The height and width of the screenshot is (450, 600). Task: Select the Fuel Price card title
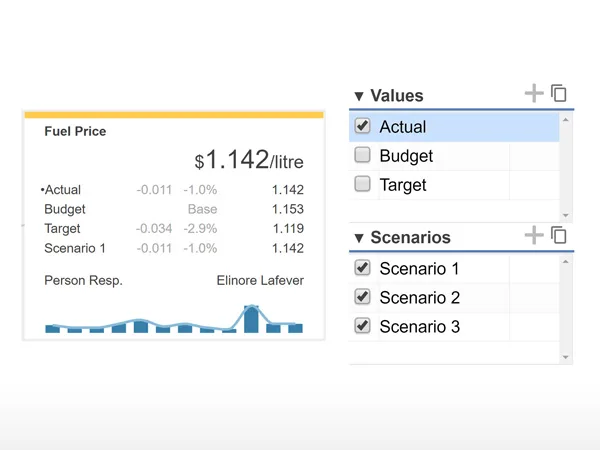point(75,131)
